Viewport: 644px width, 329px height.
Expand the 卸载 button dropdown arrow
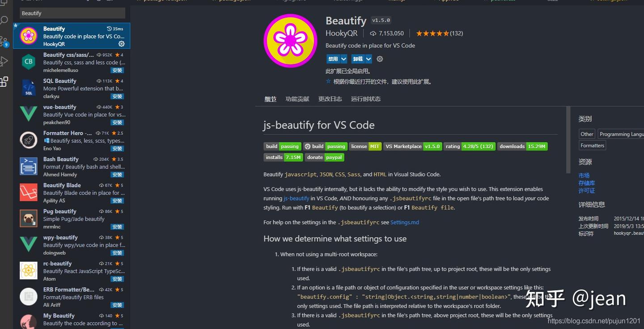(368, 59)
